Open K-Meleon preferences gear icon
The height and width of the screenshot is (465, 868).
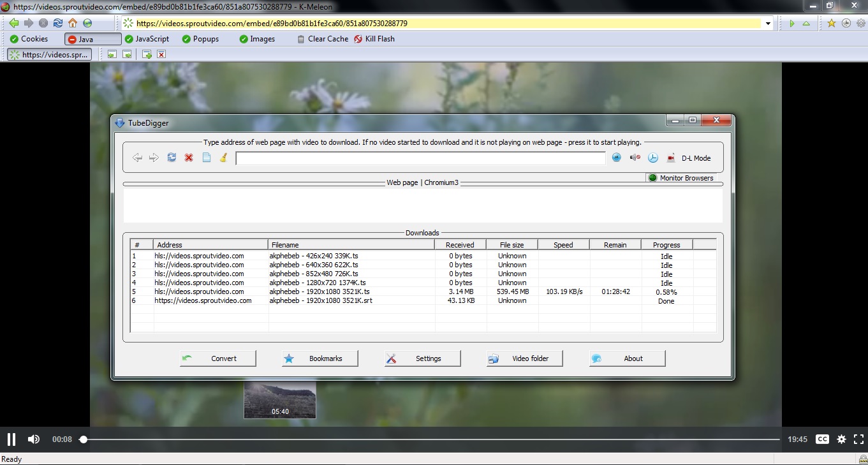point(861,23)
